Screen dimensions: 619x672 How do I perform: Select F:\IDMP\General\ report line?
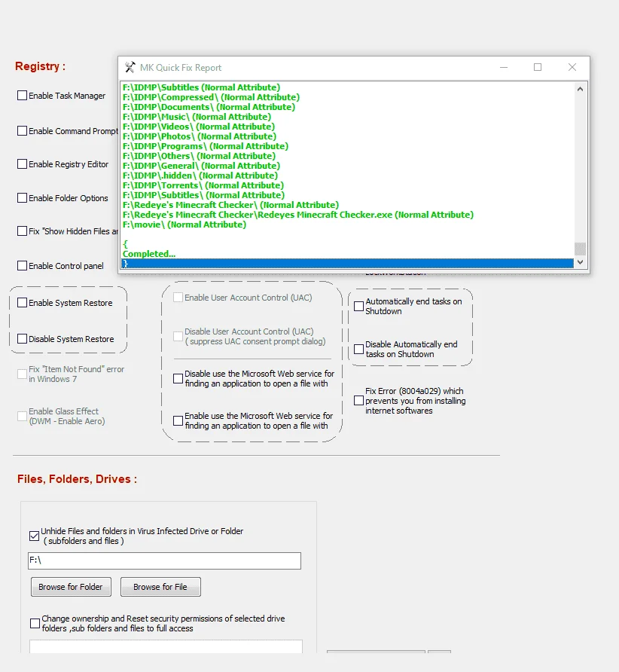click(201, 166)
